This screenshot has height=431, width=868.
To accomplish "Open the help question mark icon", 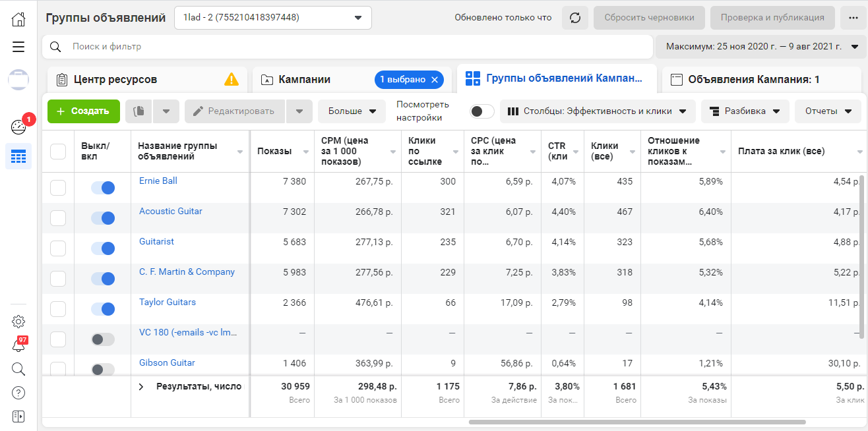I will [x=18, y=393].
